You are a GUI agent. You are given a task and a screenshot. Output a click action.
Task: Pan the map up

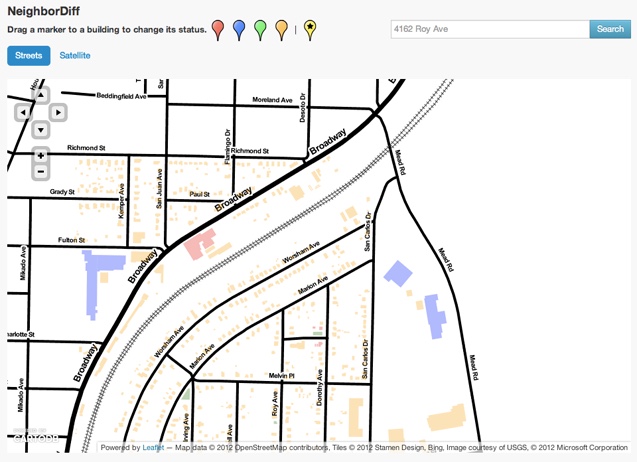(41, 95)
